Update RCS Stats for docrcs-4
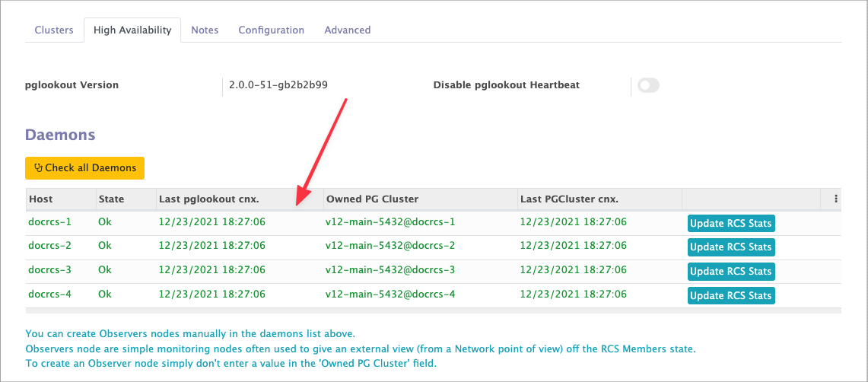Viewport: 868px width, 382px height. [x=730, y=296]
